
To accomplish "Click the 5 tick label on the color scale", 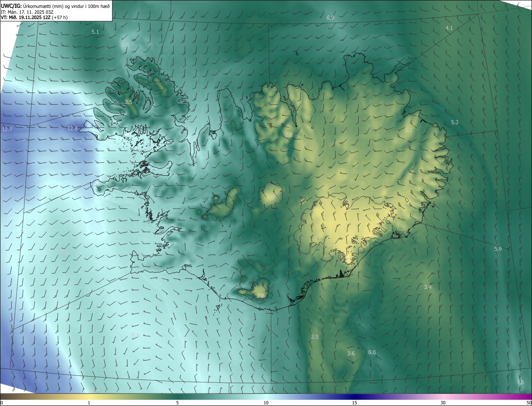I will click(177, 403).
